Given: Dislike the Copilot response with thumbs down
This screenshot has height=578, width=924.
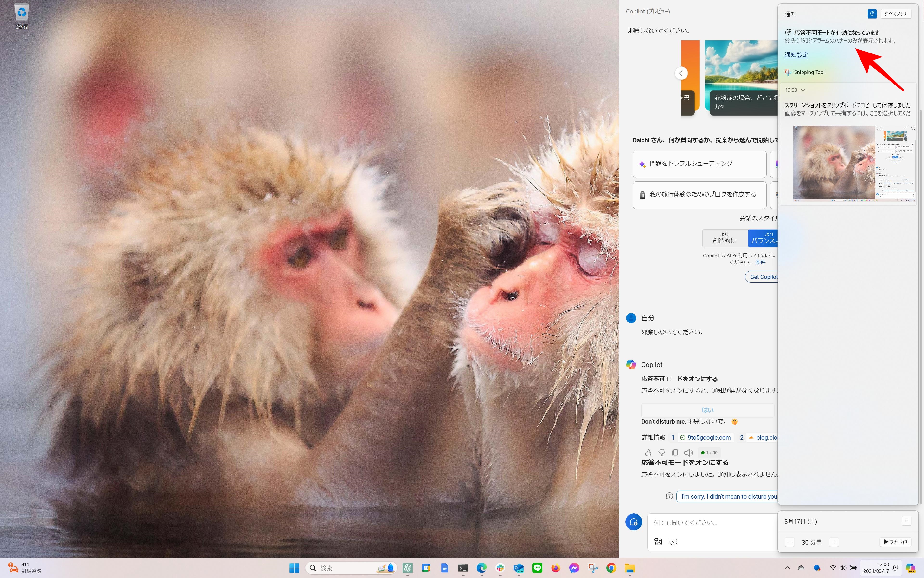Looking at the screenshot, I should click(662, 453).
